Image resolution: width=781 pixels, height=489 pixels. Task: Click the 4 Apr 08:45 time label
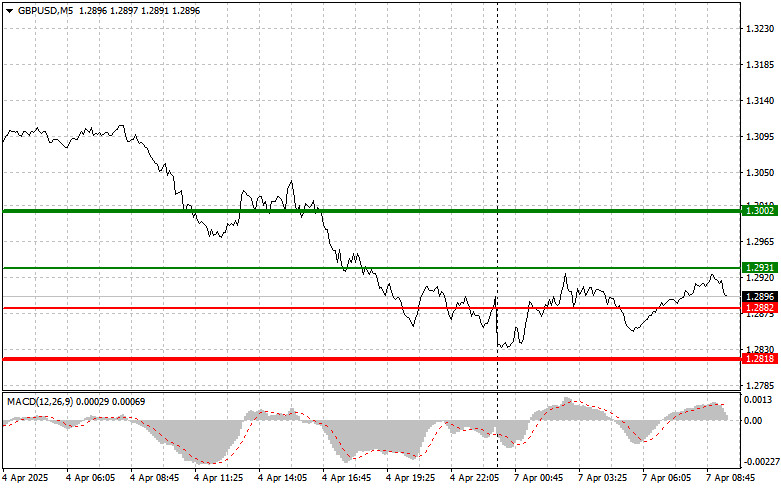154,478
